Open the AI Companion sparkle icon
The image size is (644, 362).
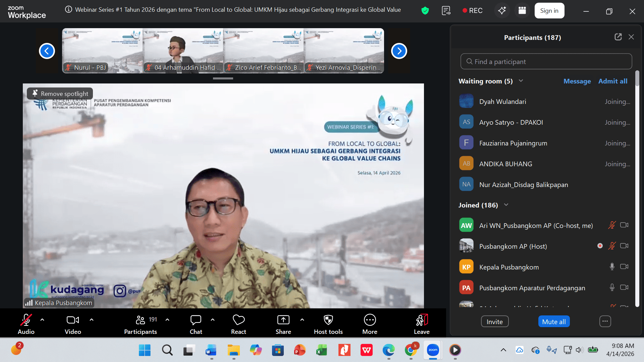(502, 10)
